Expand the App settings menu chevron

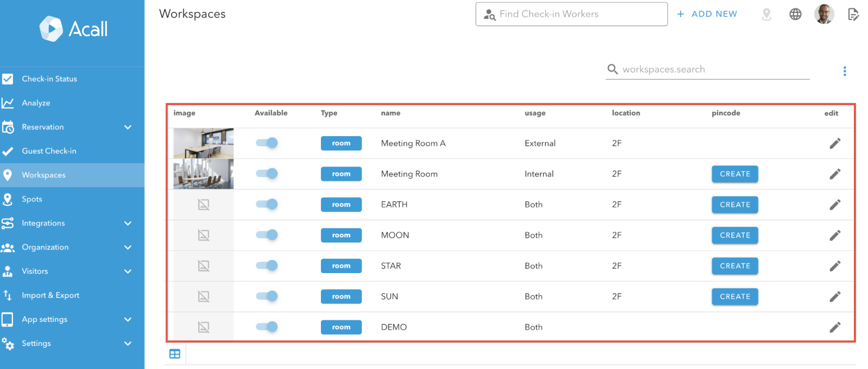pos(128,320)
